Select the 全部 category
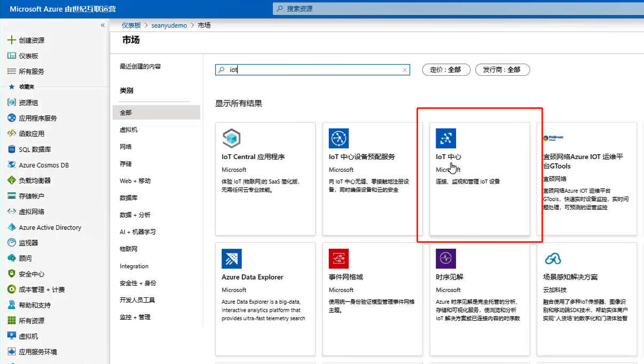 pos(156,112)
